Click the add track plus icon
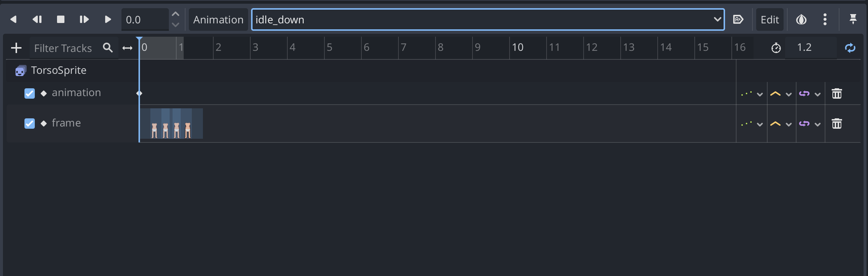This screenshot has width=868, height=276. (x=16, y=48)
